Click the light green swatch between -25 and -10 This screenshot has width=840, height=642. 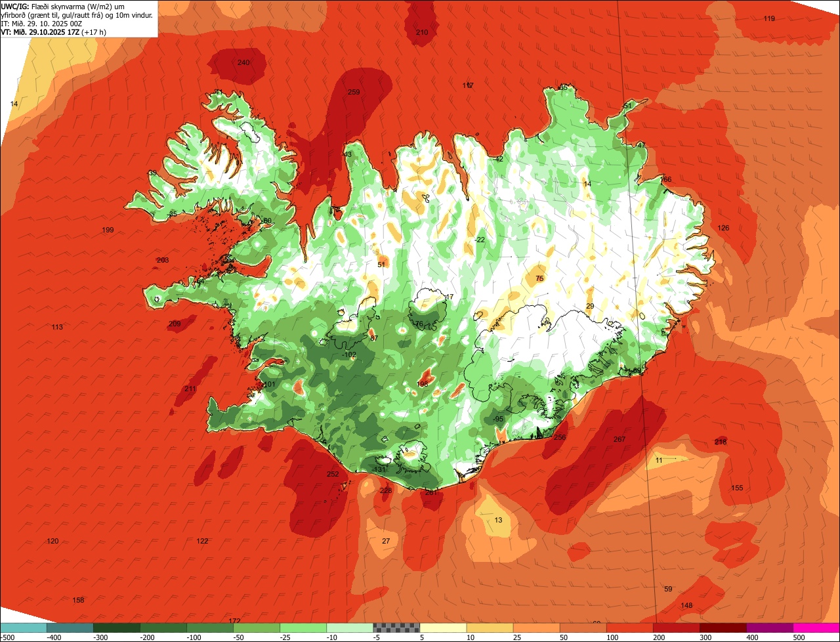click(x=303, y=628)
